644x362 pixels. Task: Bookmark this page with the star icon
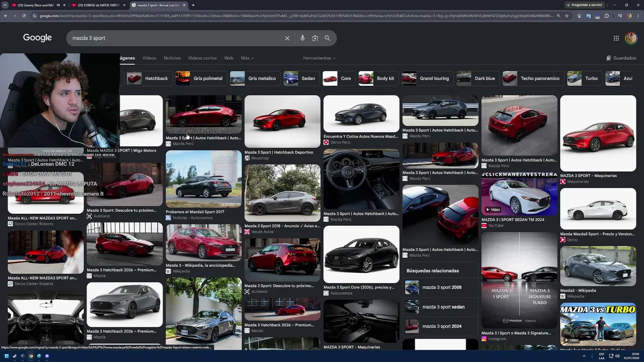point(567,16)
